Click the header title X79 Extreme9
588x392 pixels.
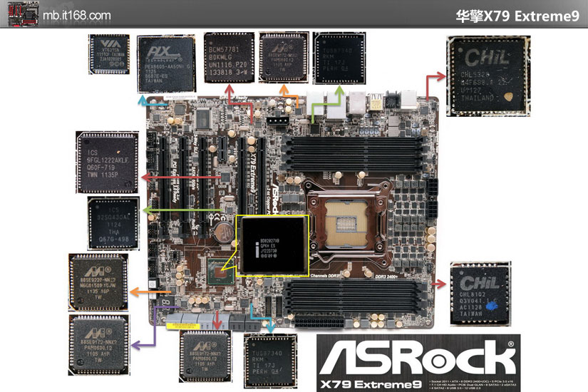(517, 16)
